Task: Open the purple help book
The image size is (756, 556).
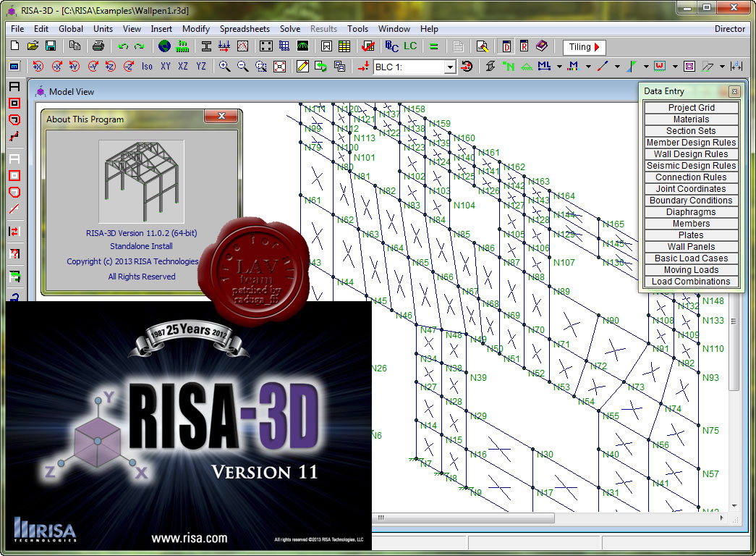Action: [542, 46]
